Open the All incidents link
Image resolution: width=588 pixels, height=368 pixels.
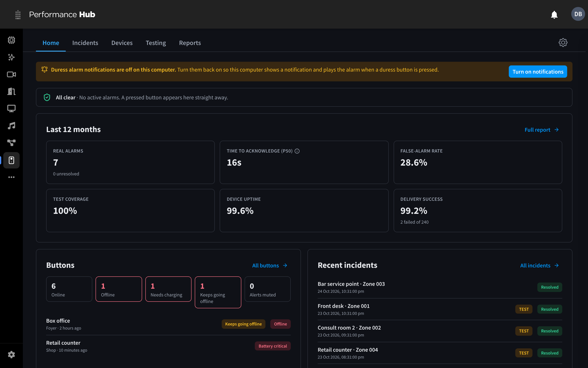[539, 266]
